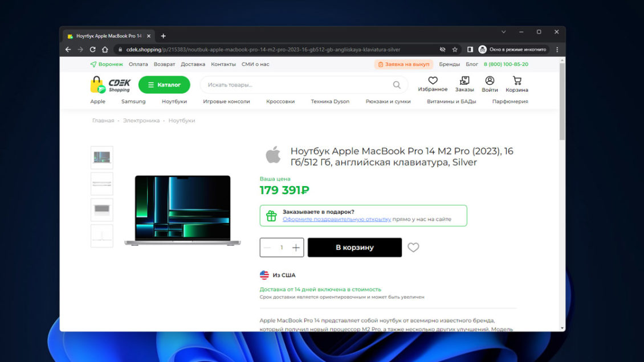Screen dimensions: 644x362
Task: Bookmark the page with star icon
Action: pyautogui.click(x=455, y=50)
